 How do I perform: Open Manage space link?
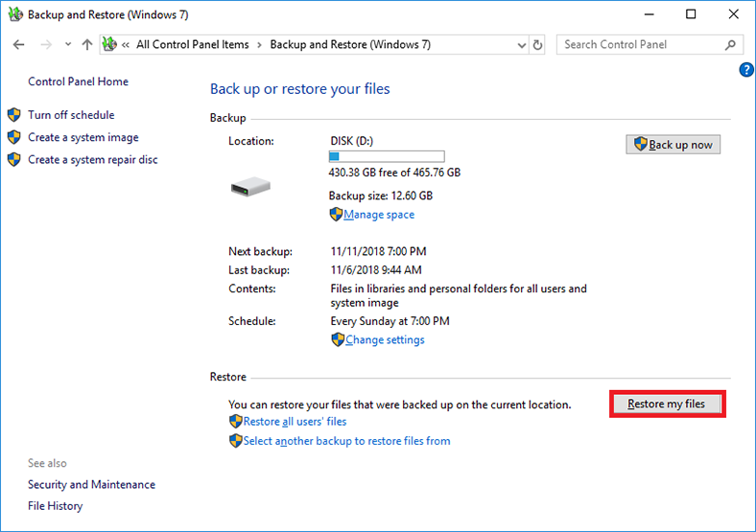(x=379, y=215)
